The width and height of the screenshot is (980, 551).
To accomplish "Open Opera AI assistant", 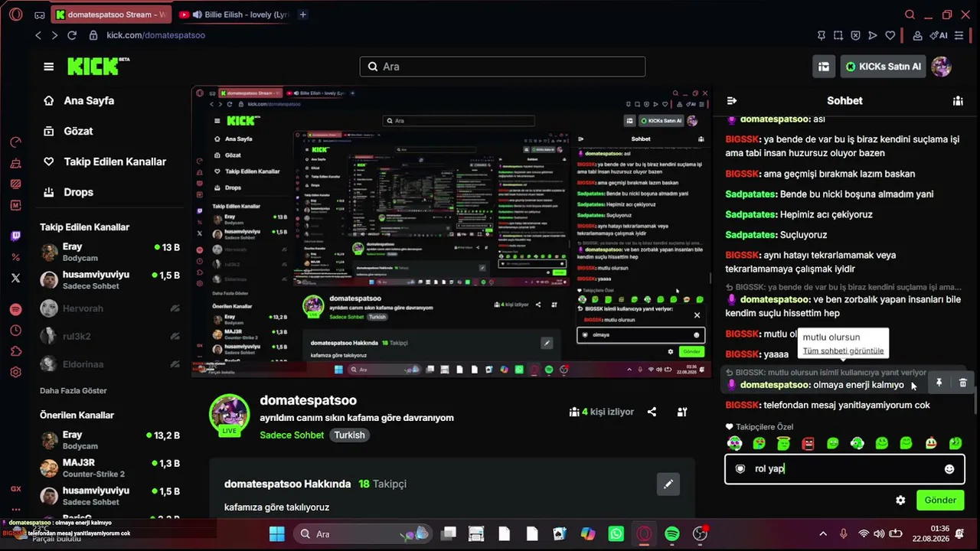I will (x=939, y=35).
